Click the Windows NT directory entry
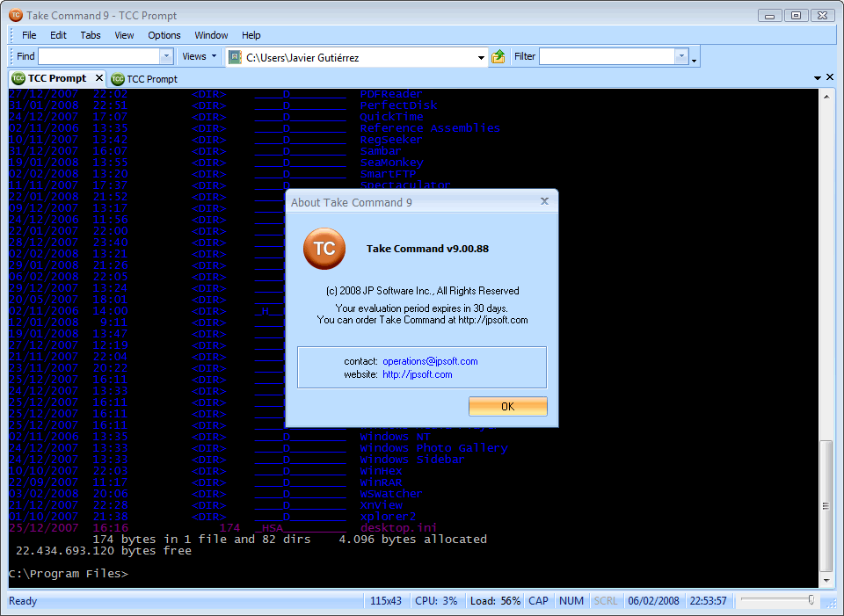844x616 pixels. click(x=395, y=437)
